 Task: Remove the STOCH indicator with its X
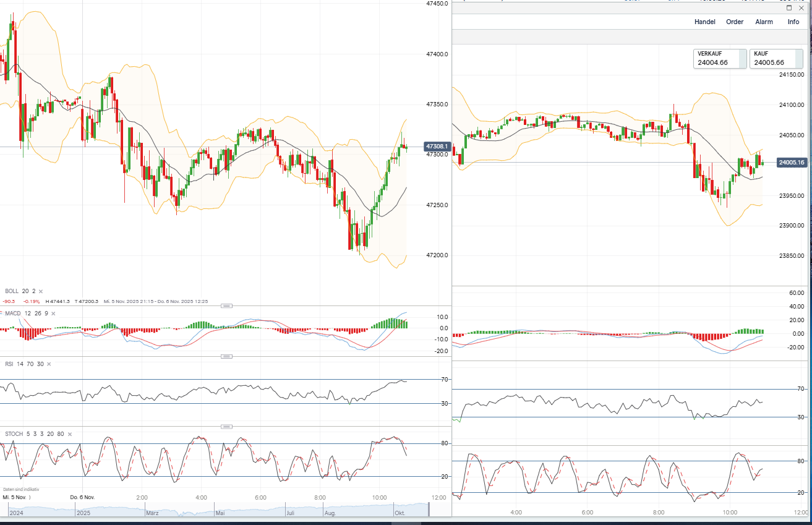click(69, 434)
